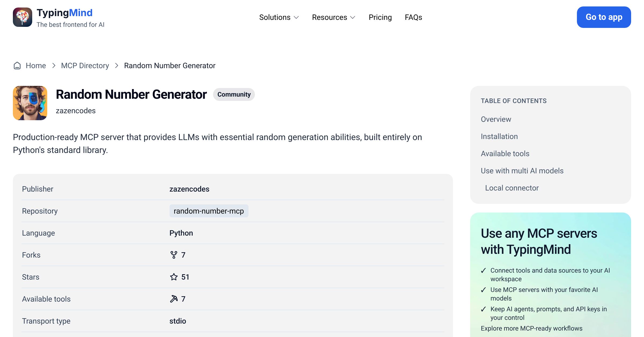Jump to Available tools in table of contents

point(505,153)
